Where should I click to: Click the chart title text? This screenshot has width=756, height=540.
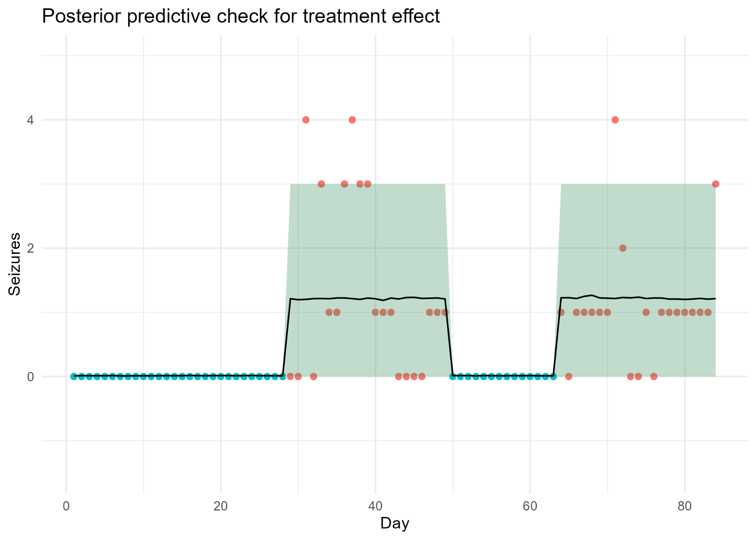pyautogui.click(x=240, y=17)
